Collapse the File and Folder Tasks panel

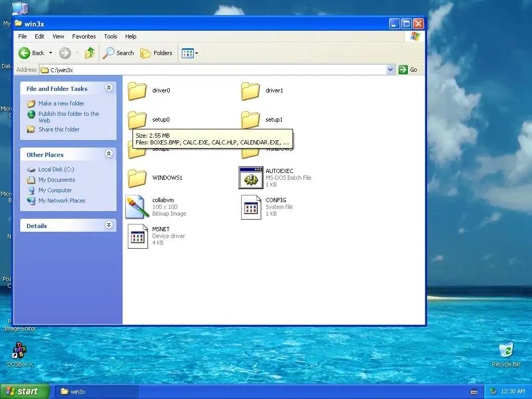pyautogui.click(x=109, y=88)
